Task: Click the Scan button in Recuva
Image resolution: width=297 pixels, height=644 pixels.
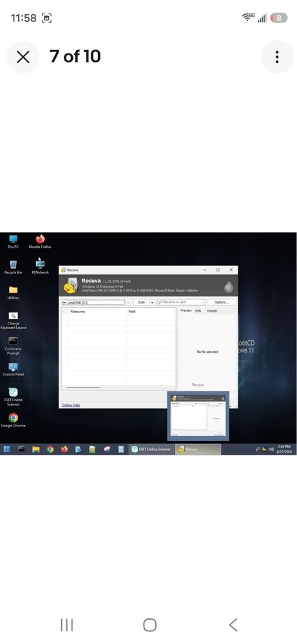Action: 141,302
